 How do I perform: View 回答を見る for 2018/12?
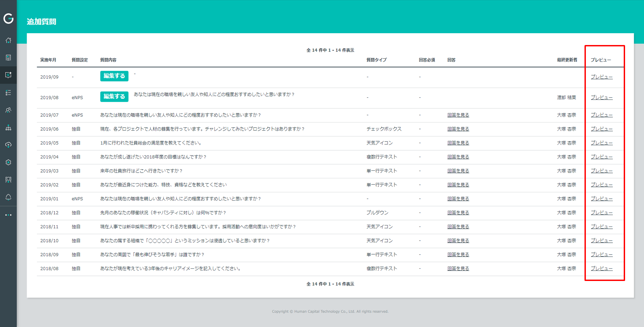coord(458,213)
